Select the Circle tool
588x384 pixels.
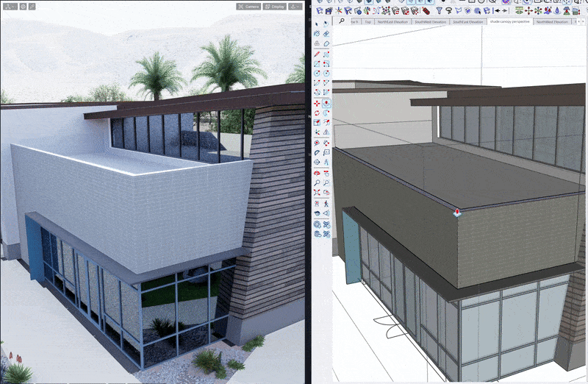tap(317, 74)
